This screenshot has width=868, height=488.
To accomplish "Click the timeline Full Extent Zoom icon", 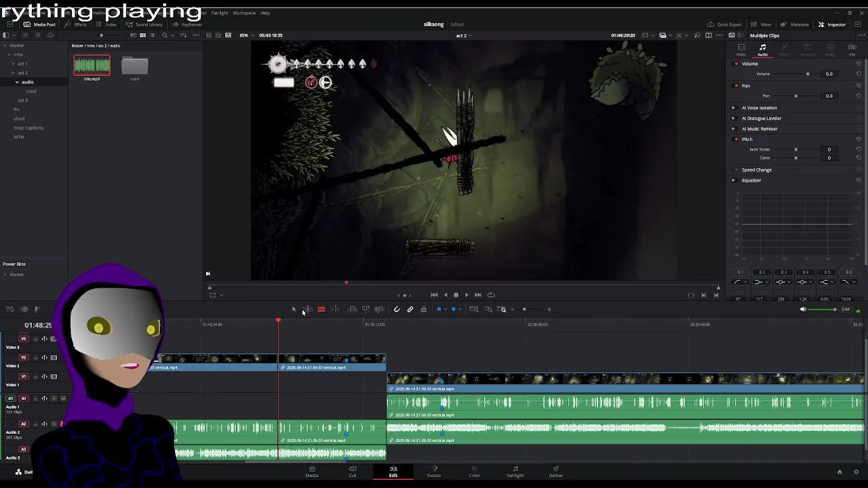I will pyautogui.click(x=474, y=309).
